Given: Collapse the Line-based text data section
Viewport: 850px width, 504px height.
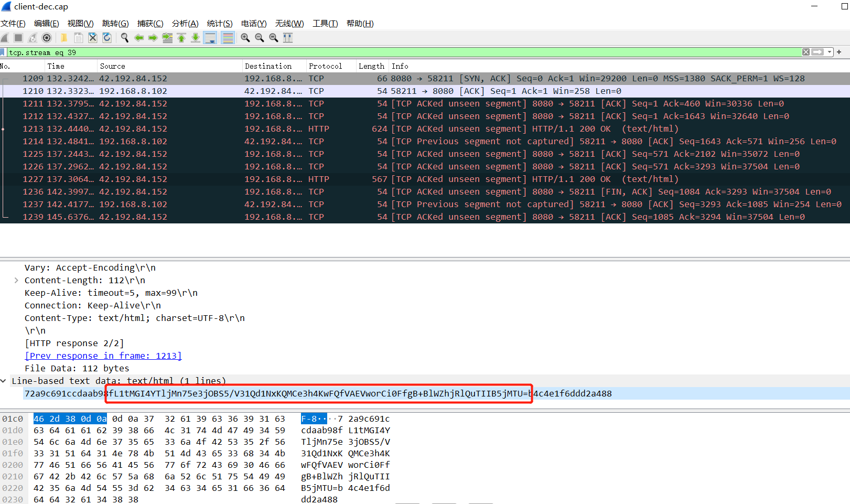Looking at the screenshot, I should click(x=4, y=381).
